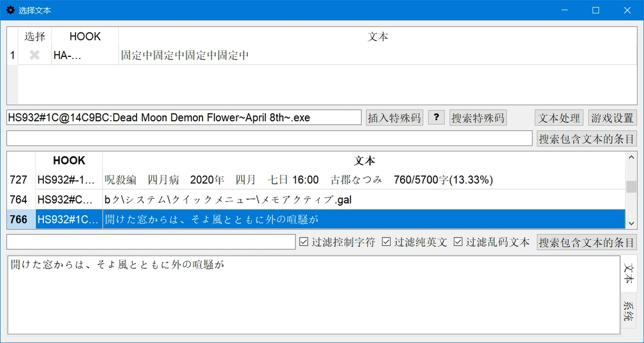Click the 搜索特殊码 button
The height and width of the screenshot is (343, 644).
(x=479, y=118)
